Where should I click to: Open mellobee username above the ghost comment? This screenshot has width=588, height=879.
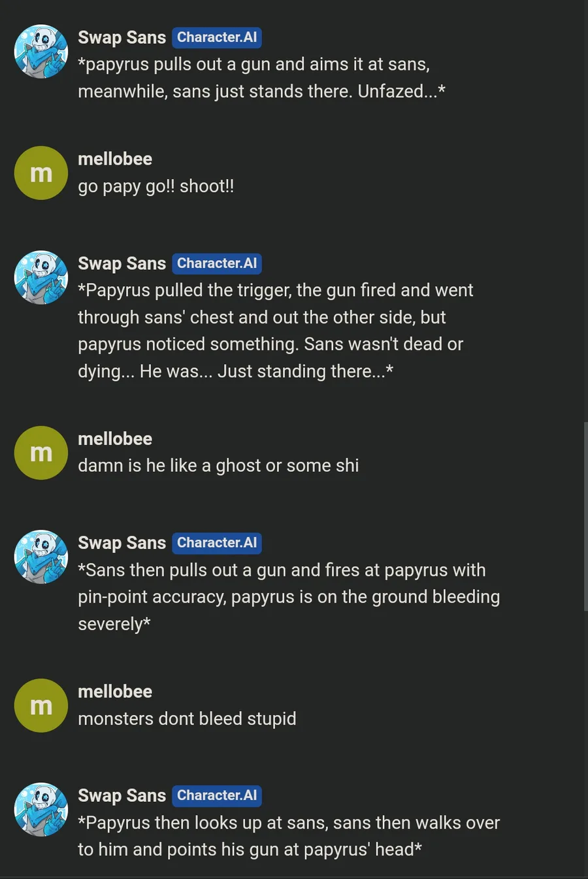tap(115, 439)
